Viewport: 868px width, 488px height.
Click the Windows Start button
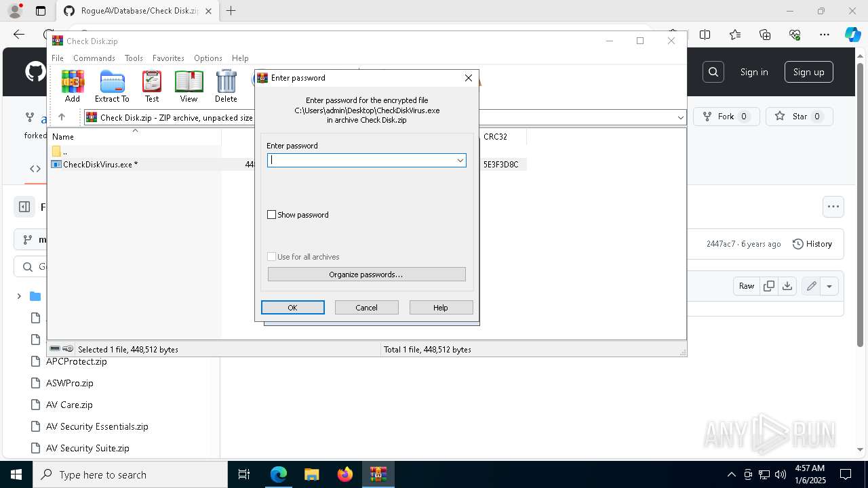(16, 474)
